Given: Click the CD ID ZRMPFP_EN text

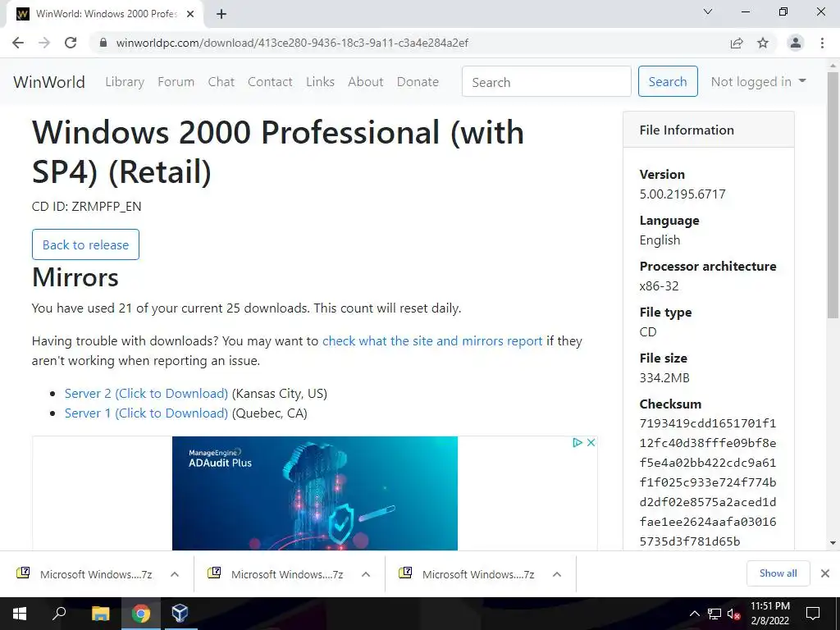Looking at the screenshot, I should click(87, 206).
